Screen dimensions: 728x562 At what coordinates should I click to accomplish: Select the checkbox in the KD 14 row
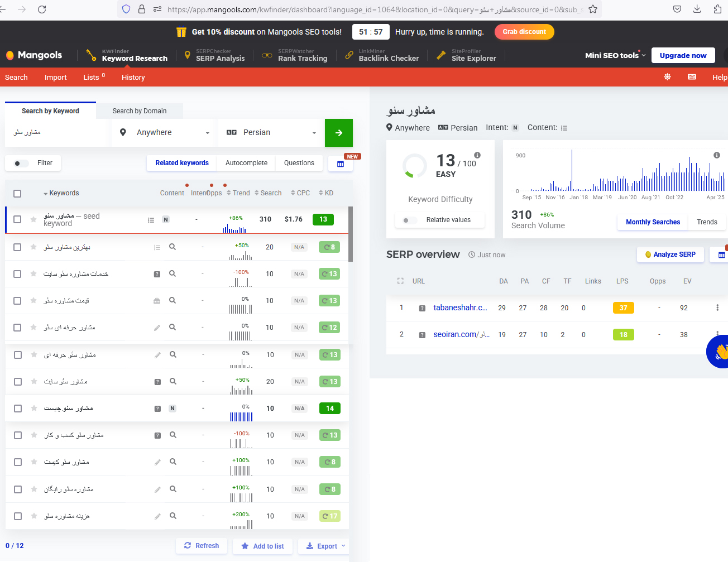pyautogui.click(x=17, y=409)
